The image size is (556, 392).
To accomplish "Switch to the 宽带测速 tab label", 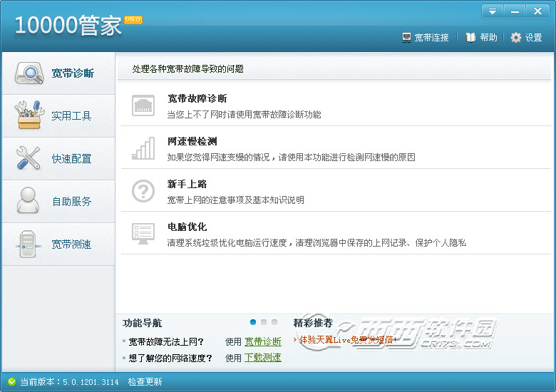I will tap(71, 244).
